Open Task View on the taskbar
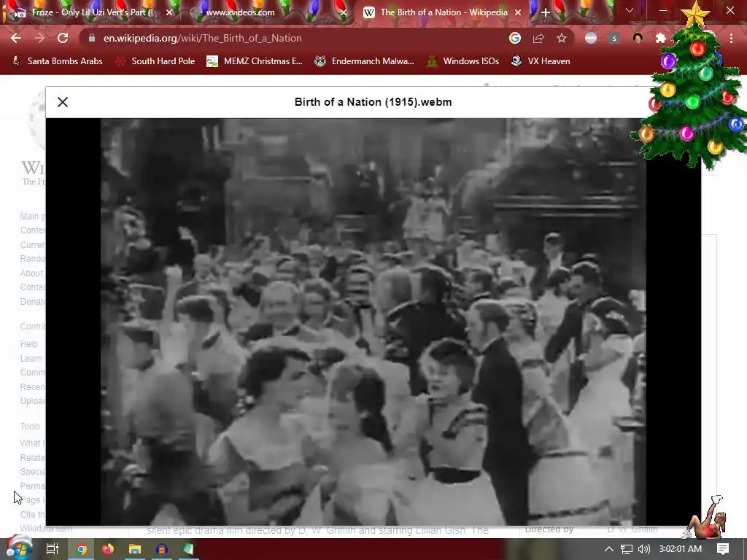747x560 pixels. pos(52,549)
